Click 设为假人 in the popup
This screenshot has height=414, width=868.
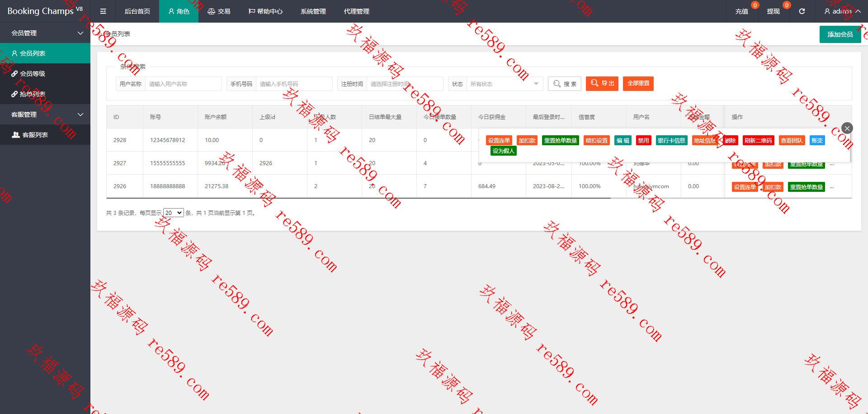coord(504,151)
